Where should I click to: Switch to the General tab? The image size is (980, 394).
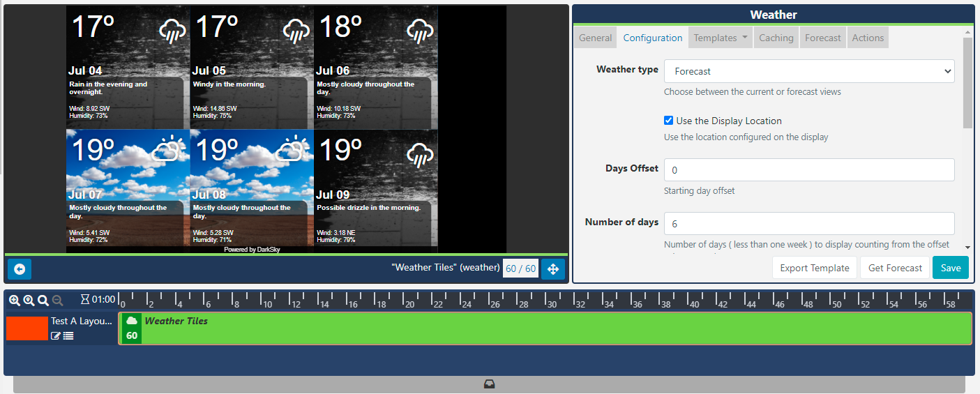[x=596, y=38]
